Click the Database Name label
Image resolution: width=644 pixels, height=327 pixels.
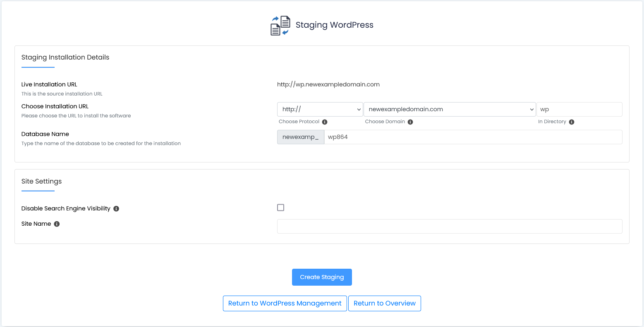click(45, 134)
